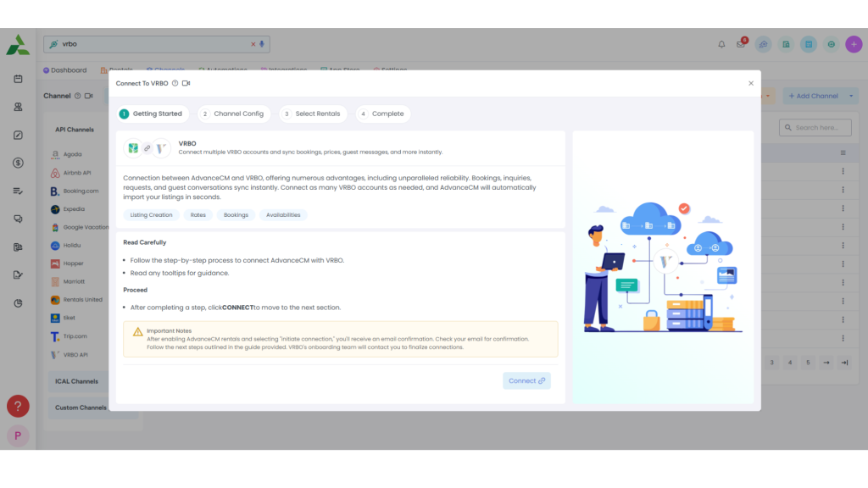Expand the ICAL Channels section
The width and height of the screenshot is (868, 488).
point(76,381)
